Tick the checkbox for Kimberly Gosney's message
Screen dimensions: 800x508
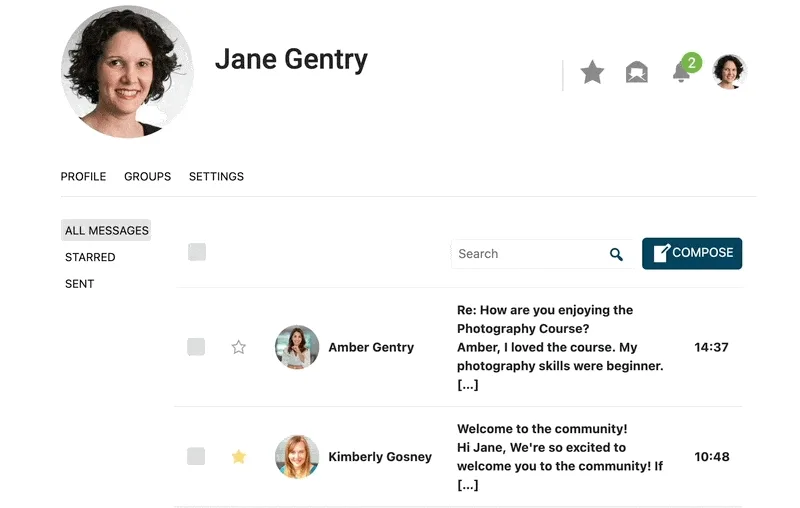coord(196,456)
